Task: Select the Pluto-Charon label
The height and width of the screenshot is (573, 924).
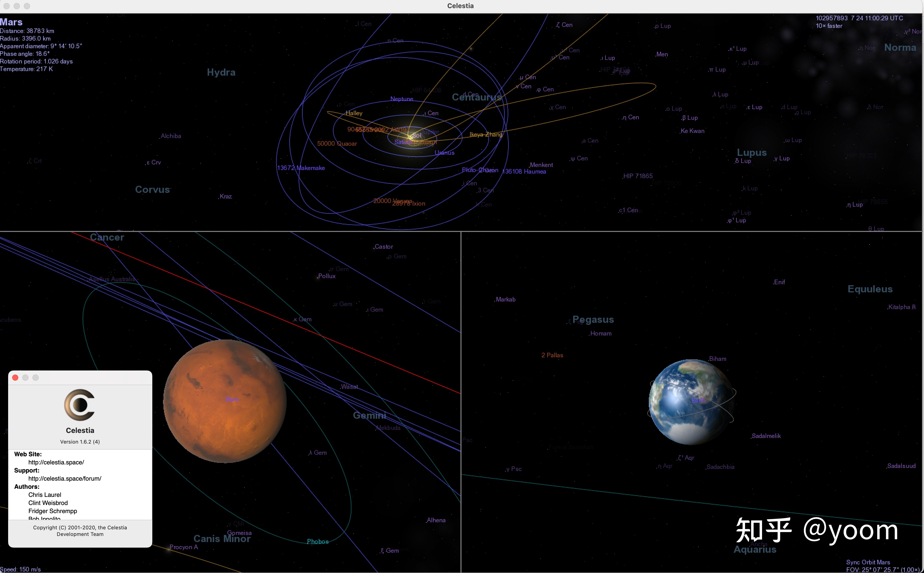Action: tap(480, 170)
